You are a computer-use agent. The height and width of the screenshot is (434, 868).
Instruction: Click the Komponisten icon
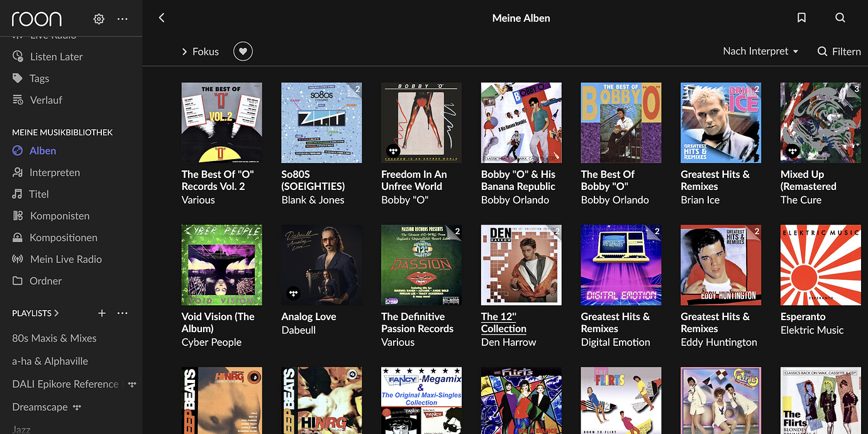pyautogui.click(x=18, y=216)
